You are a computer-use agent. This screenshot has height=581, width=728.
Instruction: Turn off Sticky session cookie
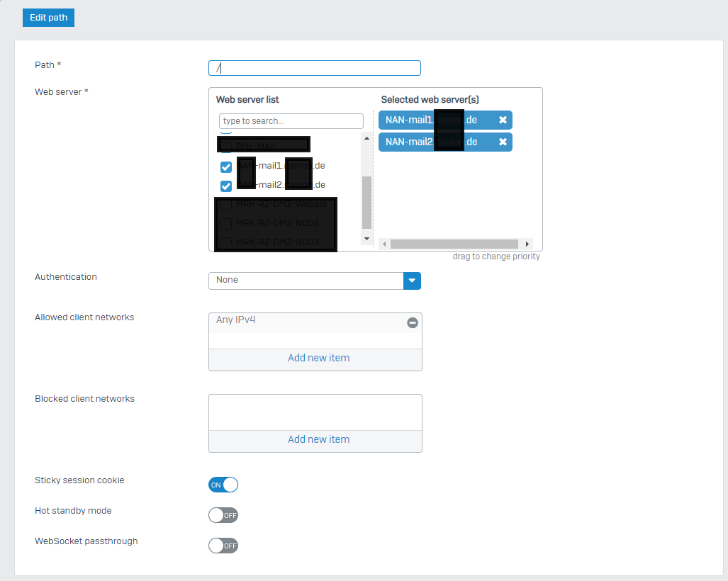pos(223,485)
